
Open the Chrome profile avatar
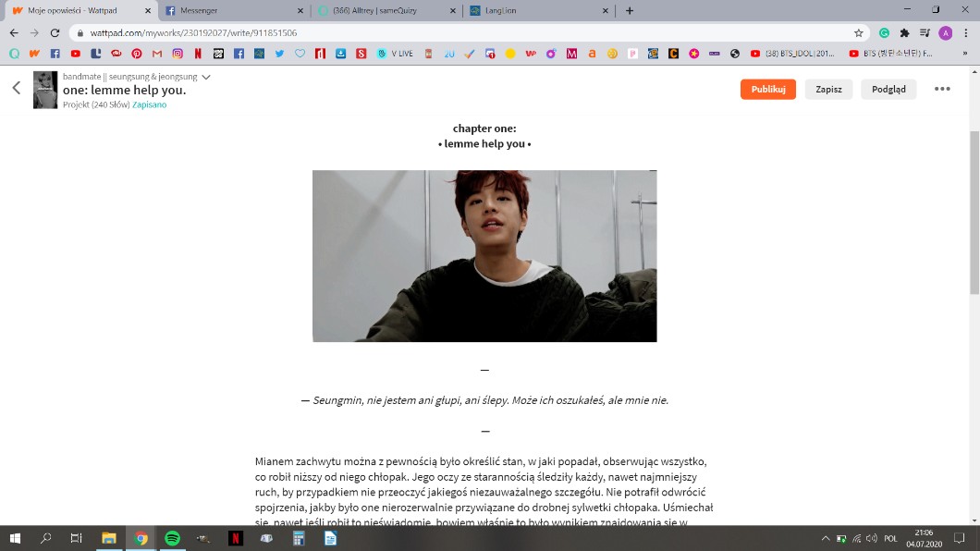point(945,32)
